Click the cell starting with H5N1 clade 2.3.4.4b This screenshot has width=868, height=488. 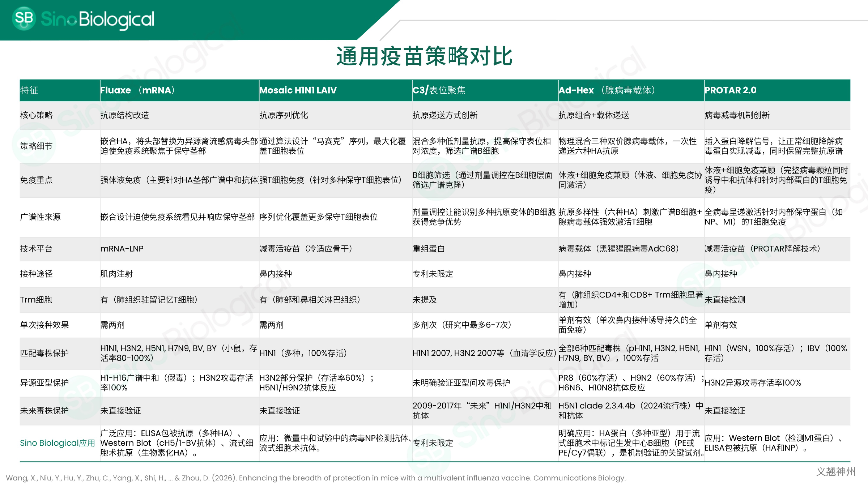(631, 411)
